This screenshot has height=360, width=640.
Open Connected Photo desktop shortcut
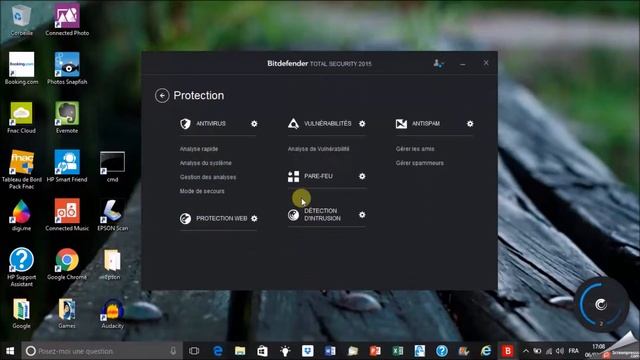coord(67,20)
